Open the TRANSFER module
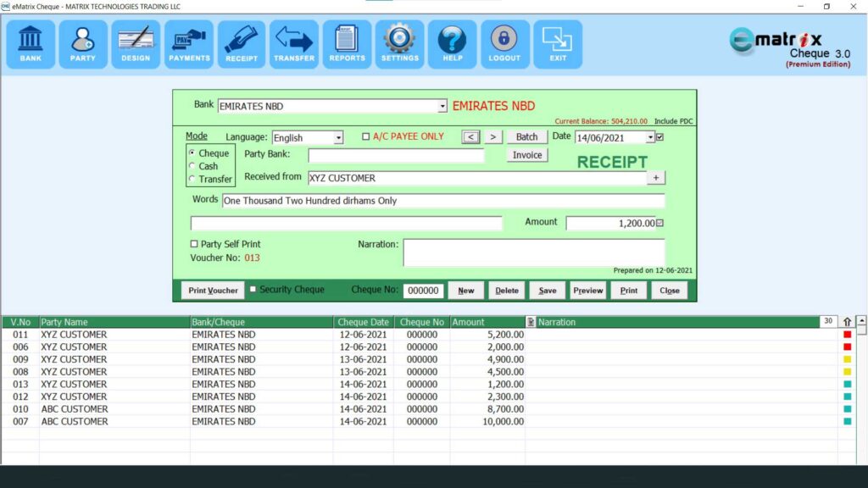 click(294, 43)
